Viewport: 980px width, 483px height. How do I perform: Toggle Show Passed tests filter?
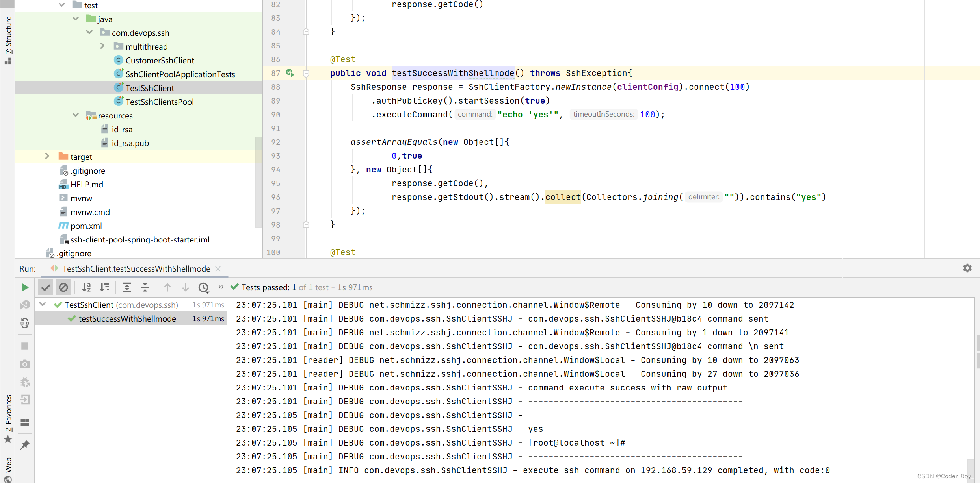[x=46, y=287]
